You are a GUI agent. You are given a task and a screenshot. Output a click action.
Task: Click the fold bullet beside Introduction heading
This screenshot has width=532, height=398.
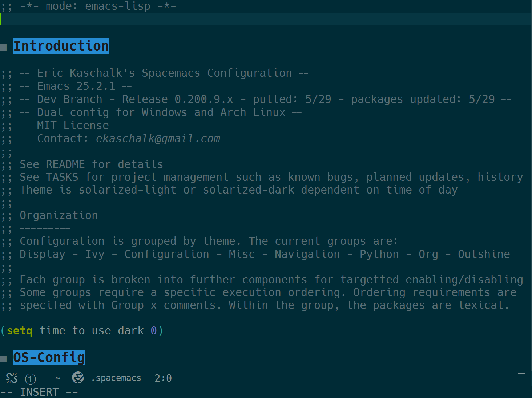point(4,47)
